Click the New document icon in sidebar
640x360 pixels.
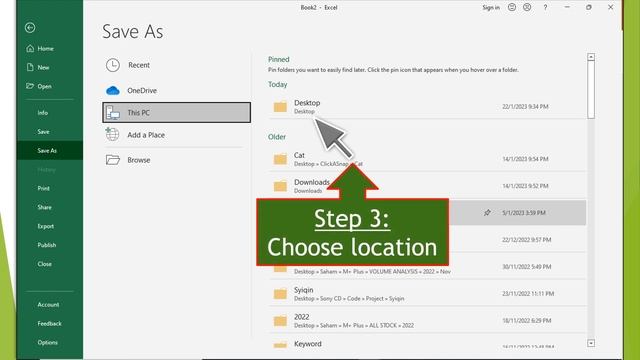point(30,67)
